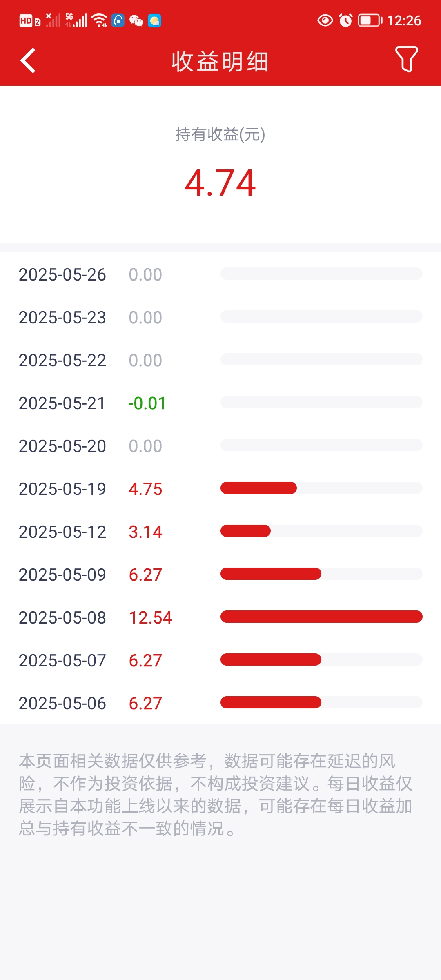This screenshot has height=980, width=441.
Task: Tap the 3.14 progress bar
Action: [x=246, y=531]
